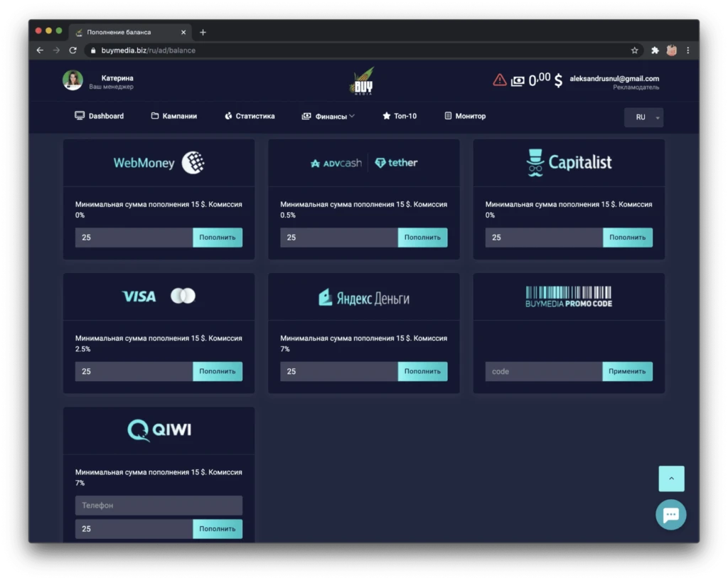This screenshot has width=728, height=581.
Task: Click Пополнить under Яндекс Деньги
Action: tap(422, 371)
